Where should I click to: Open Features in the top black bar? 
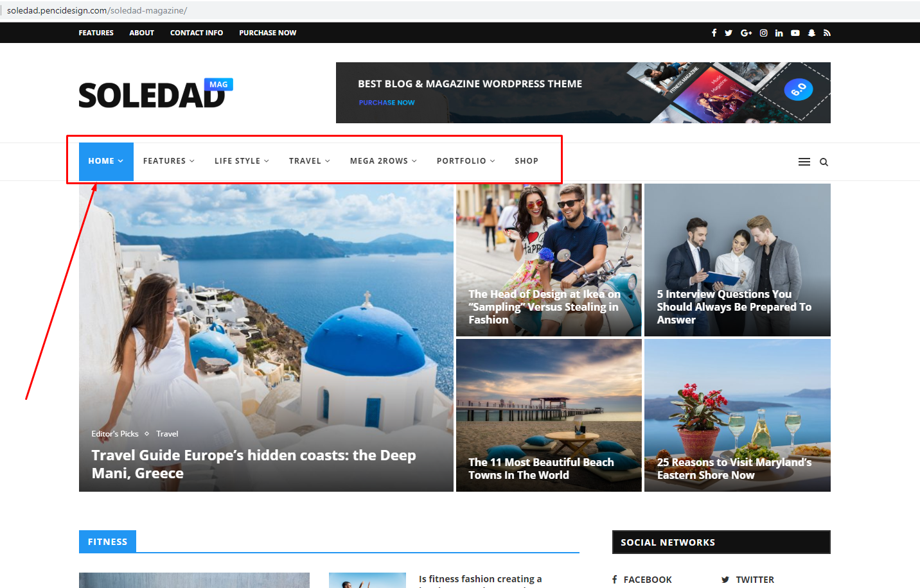(x=96, y=33)
